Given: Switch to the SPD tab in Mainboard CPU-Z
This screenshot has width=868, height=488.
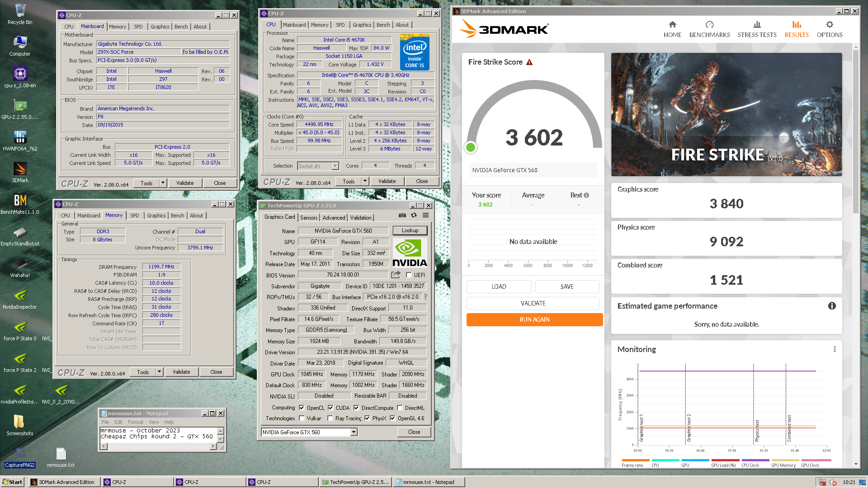Looking at the screenshot, I should 138,27.
